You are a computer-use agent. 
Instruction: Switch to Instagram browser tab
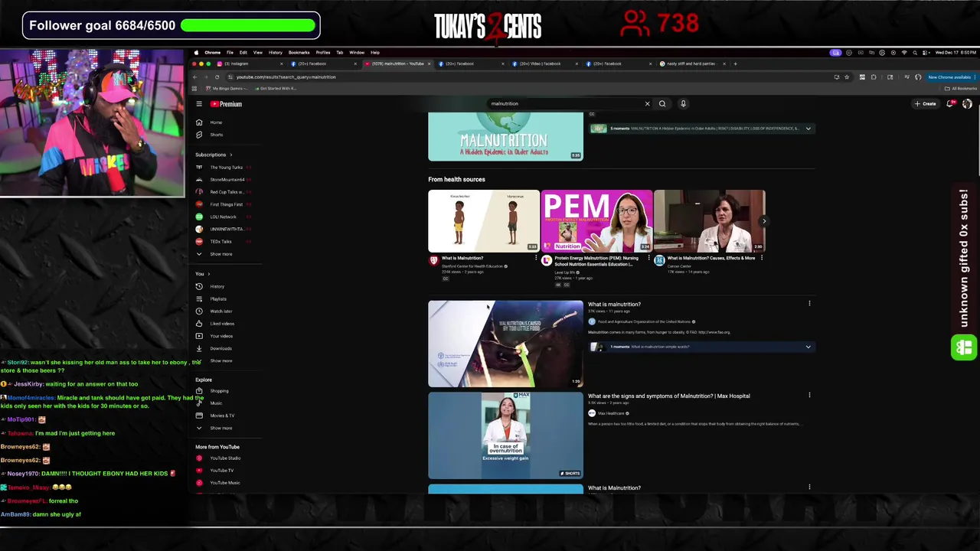tap(249, 64)
